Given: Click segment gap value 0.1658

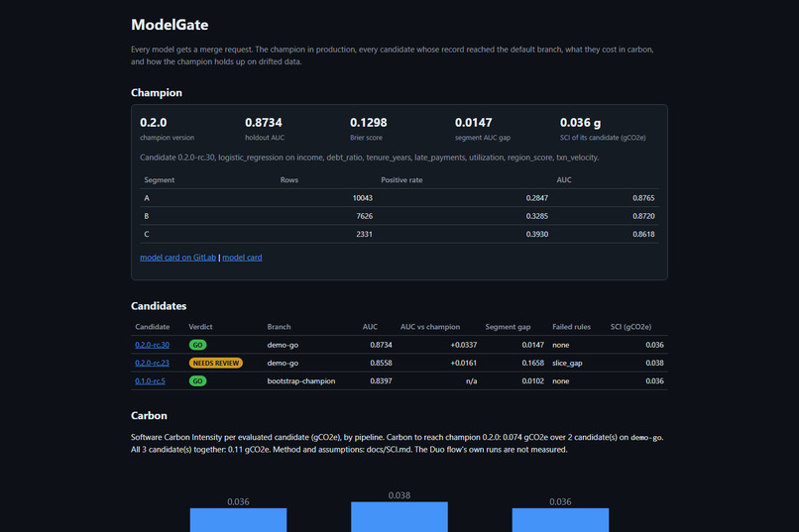Looking at the screenshot, I should [533, 363].
